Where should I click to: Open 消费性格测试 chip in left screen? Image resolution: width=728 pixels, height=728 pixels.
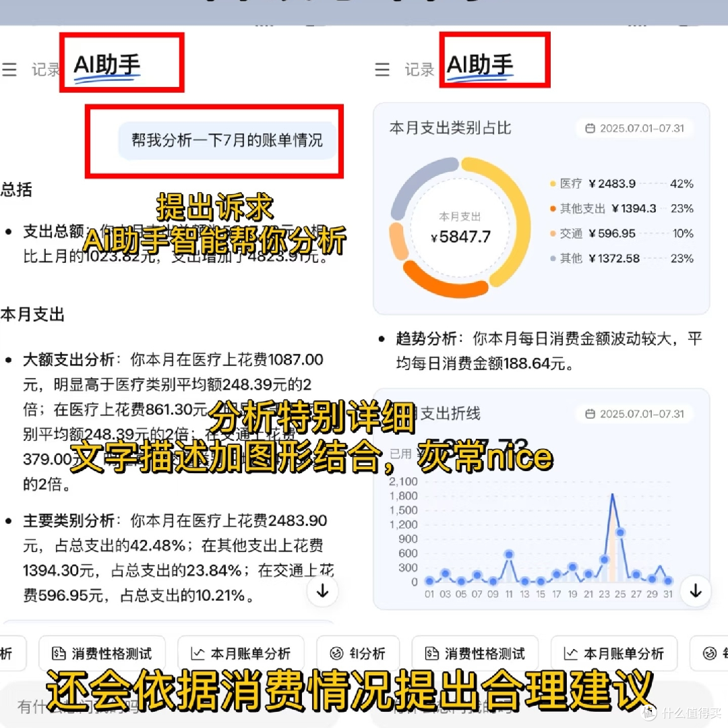tap(102, 653)
